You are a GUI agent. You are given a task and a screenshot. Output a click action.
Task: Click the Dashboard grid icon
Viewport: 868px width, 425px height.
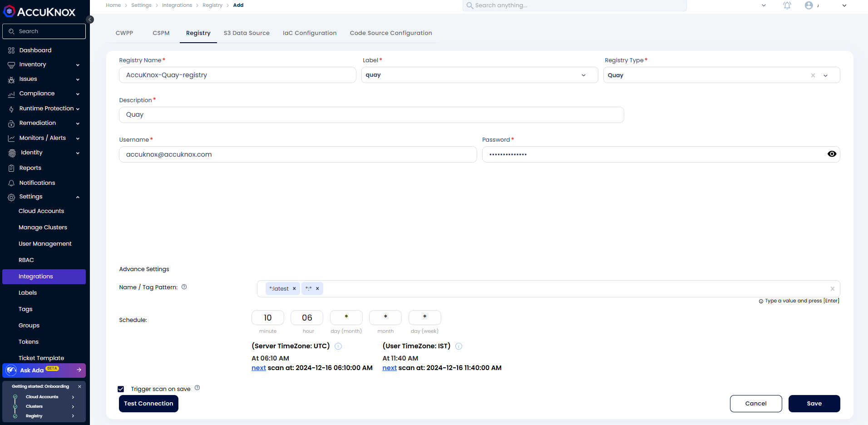pyautogui.click(x=11, y=50)
